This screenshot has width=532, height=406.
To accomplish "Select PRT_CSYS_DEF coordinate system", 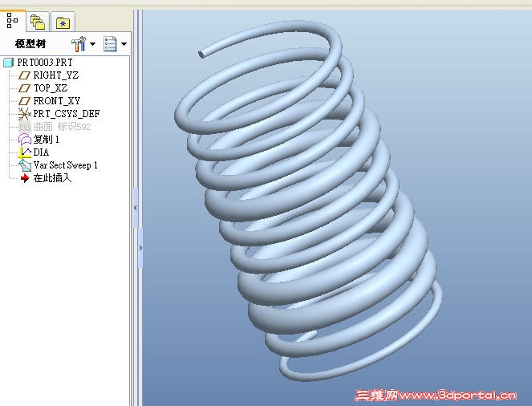I will [66, 114].
